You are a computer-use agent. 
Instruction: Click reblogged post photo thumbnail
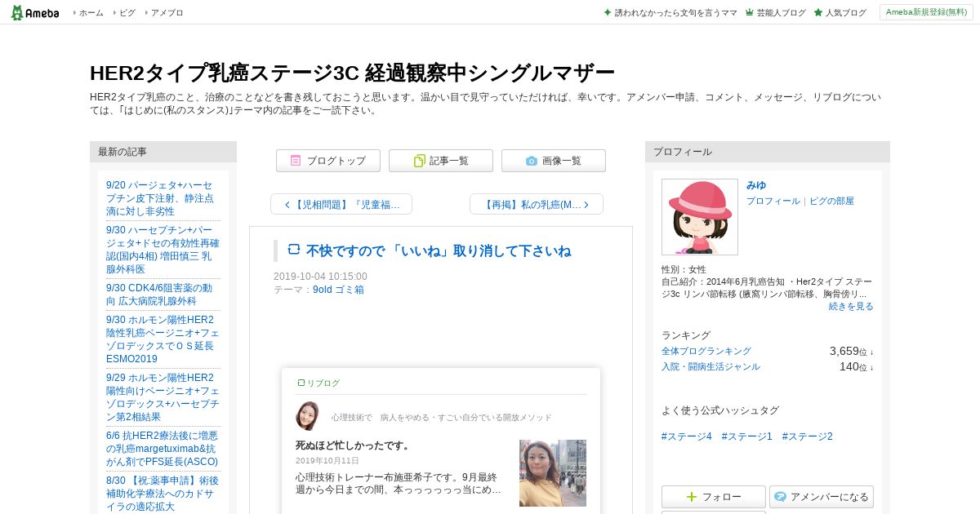pyautogui.click(x=553, y=473)
